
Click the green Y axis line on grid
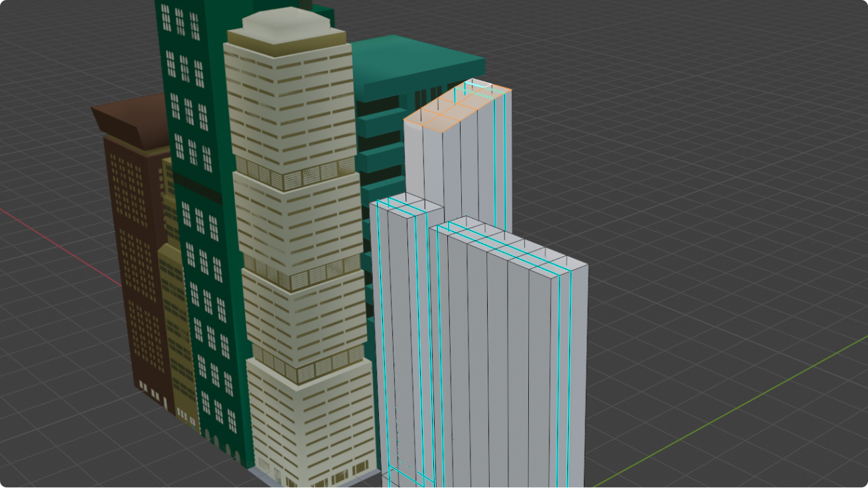tap(730, 410)
